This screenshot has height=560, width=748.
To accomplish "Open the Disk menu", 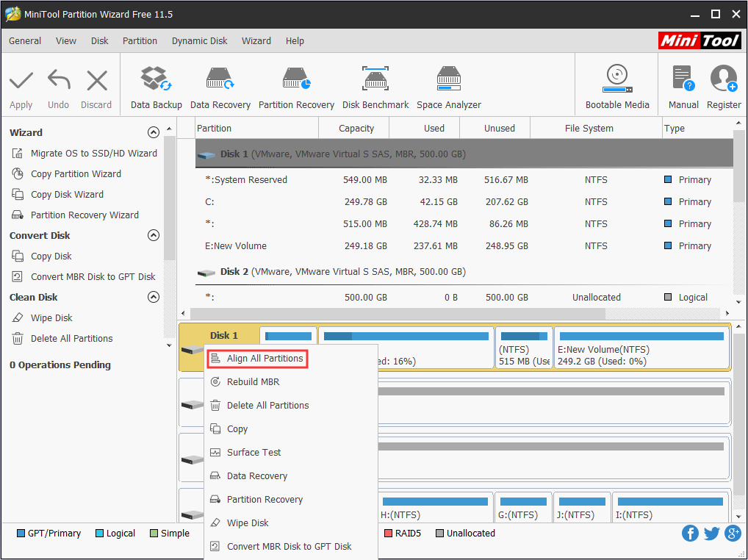I will point(100,41).
